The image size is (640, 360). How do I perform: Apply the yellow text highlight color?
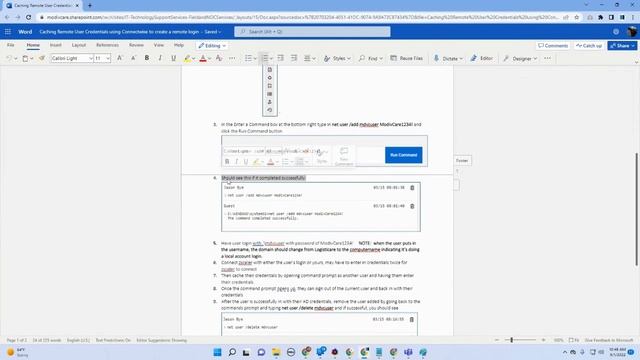(x=187, y=58)
